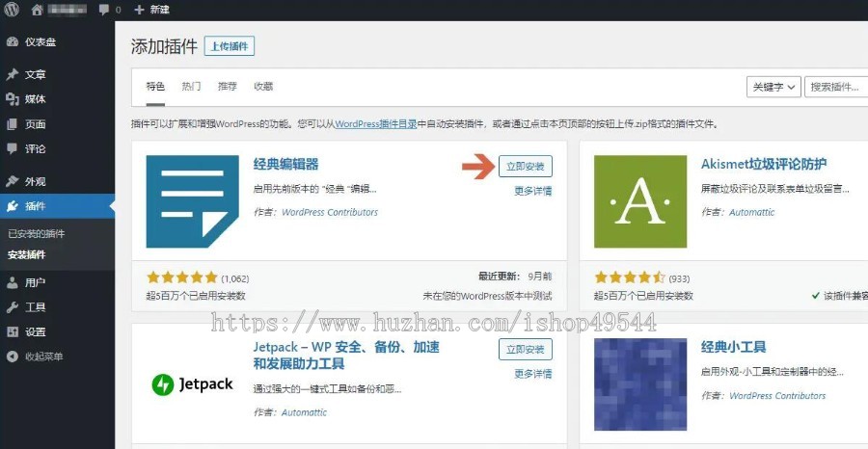Open the Jetpack logo thumbnail
868x449 pixels.
tap(193, 384)
